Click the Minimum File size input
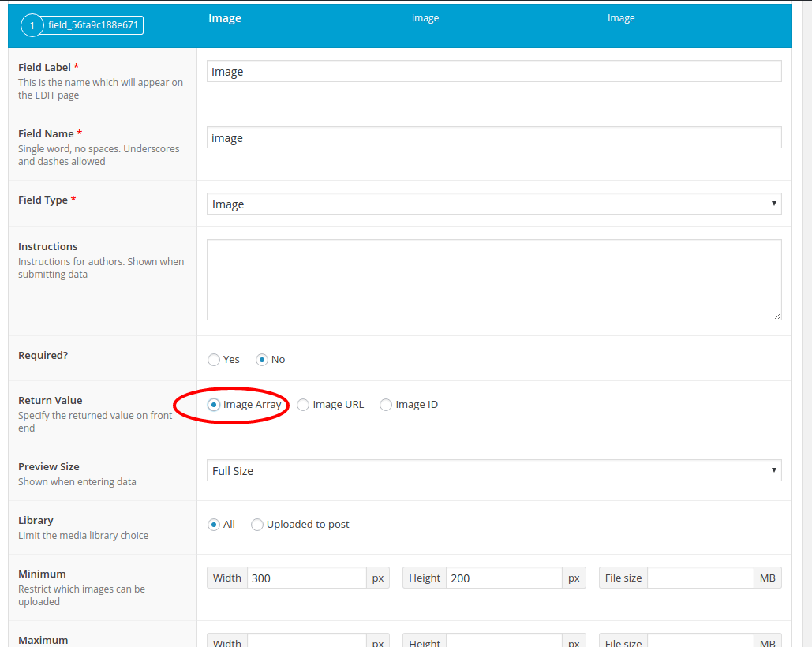The width and height of the screenshot is (812, 647). point(698,578)
